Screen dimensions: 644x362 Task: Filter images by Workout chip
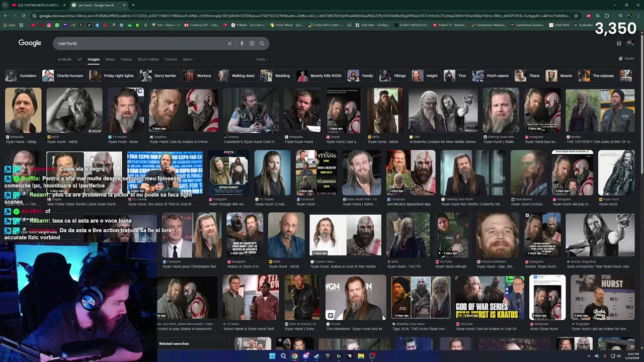(198, 75)
